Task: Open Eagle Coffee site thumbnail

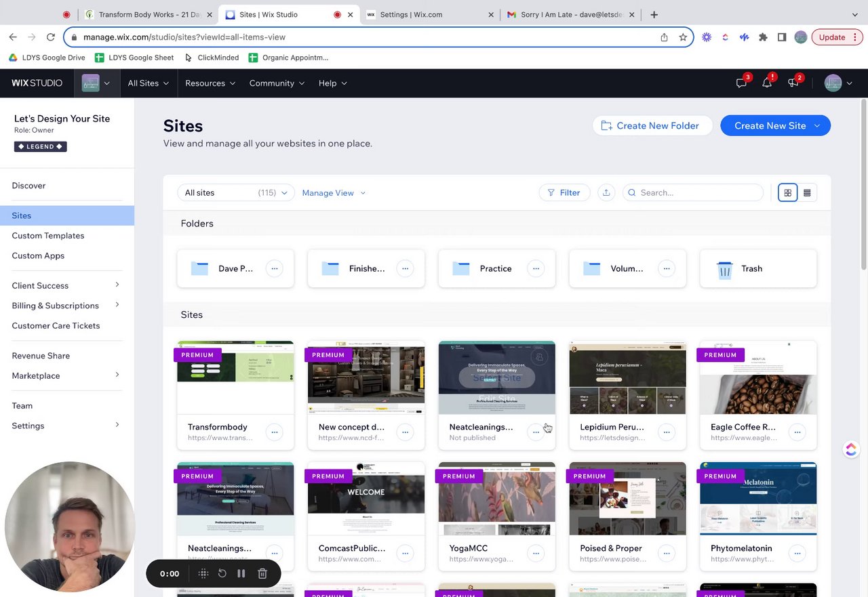Action: (758, 377)
